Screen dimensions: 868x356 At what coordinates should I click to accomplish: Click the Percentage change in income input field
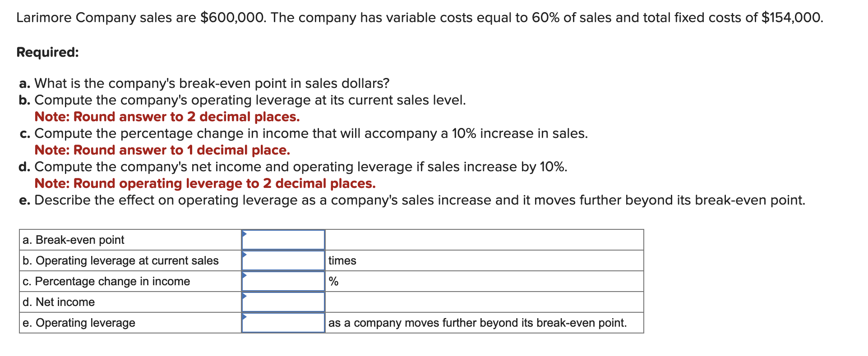coord(283,281)
